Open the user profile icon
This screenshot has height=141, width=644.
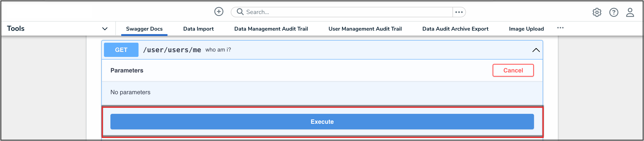tap(630, 12)
